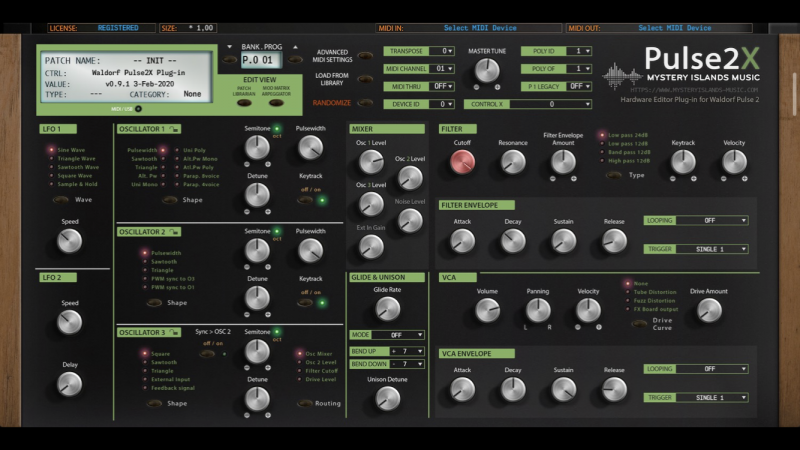Open mysteryislands-music.com website link

[694, 90]
